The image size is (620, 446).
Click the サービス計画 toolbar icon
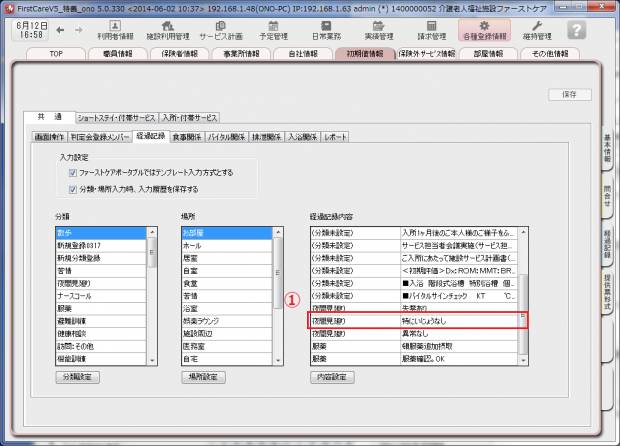point(226,30)
